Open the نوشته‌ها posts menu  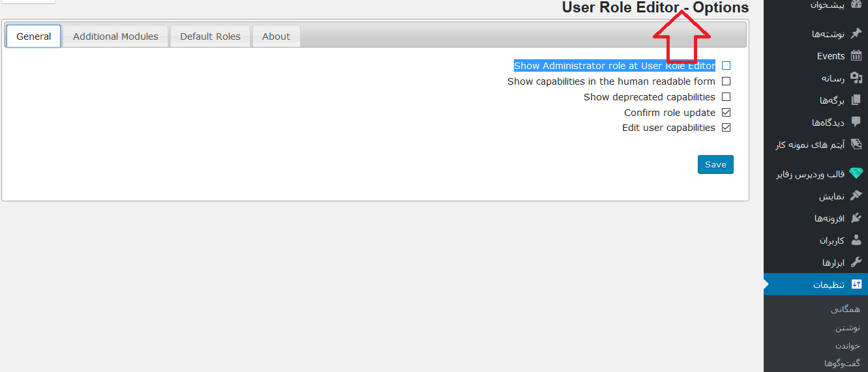pos(816,34)
